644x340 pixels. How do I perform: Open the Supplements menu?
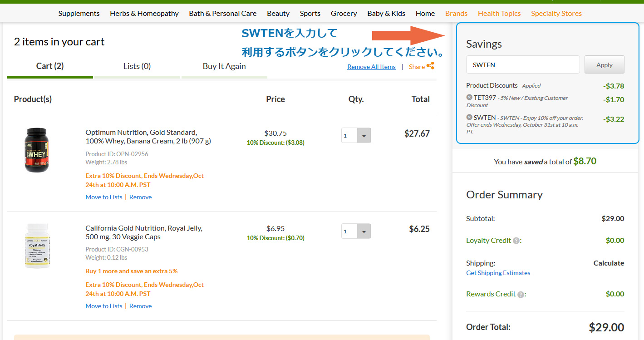(79, 13)
